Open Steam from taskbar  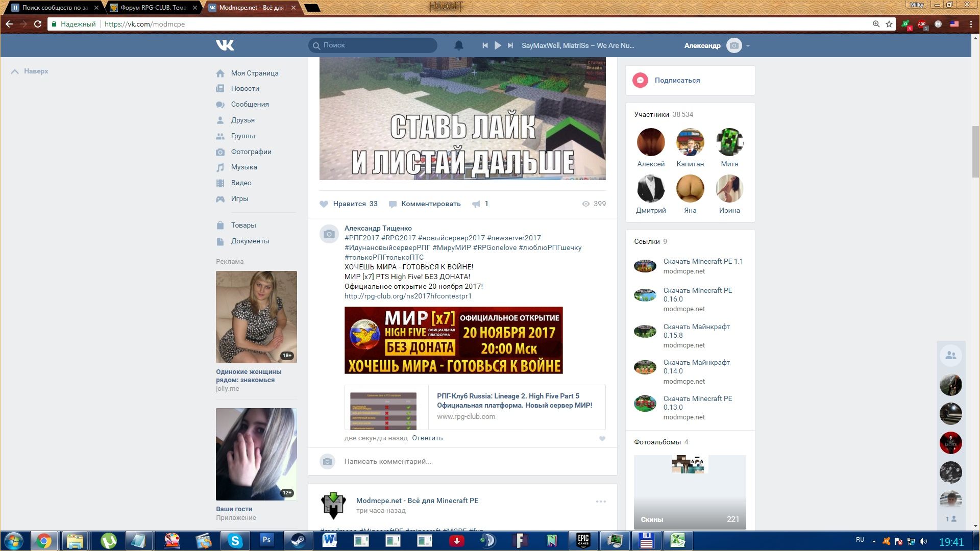tap(298, 540)
